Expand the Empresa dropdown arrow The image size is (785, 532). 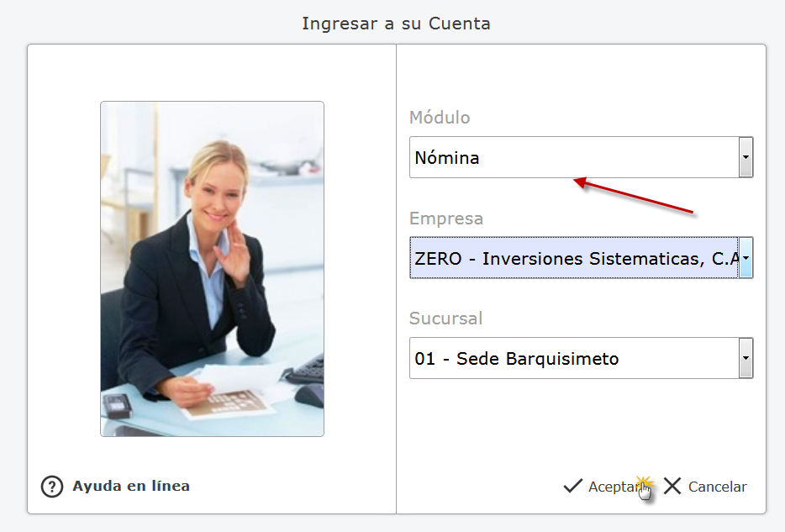point(746,258)
